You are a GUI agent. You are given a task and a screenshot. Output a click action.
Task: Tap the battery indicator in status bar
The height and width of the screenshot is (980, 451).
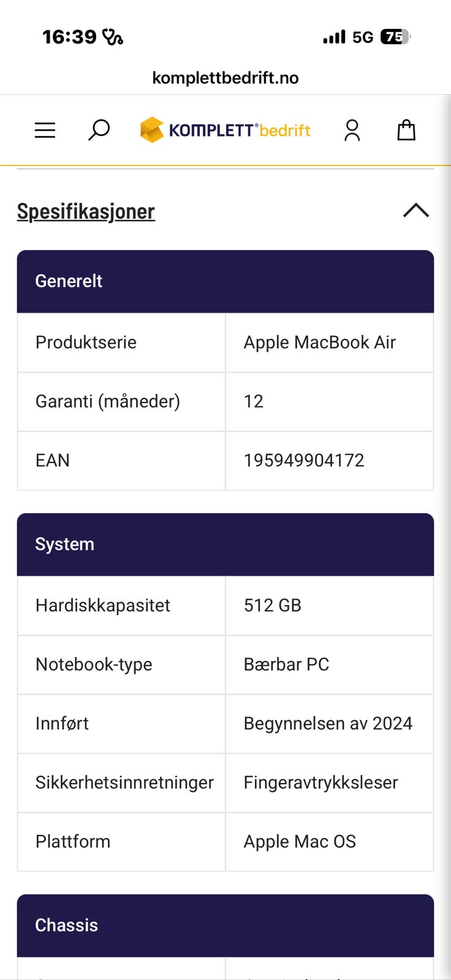click(395, 37)
